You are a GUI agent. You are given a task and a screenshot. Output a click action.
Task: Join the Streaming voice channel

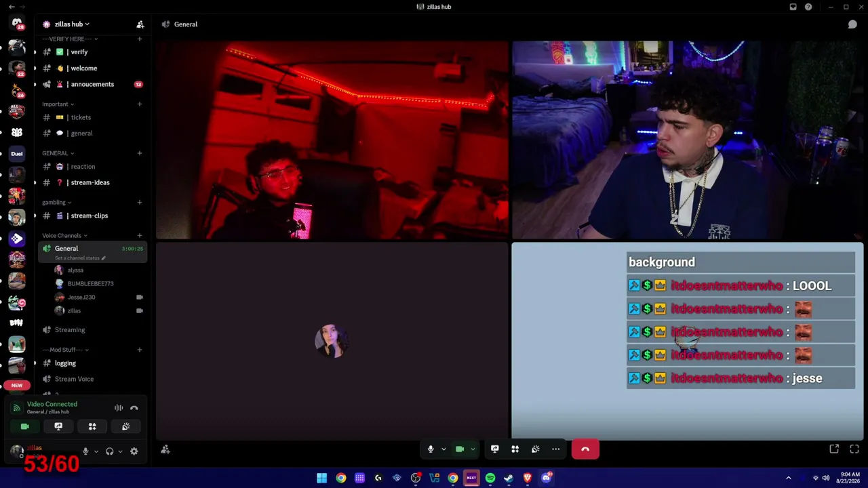tap(92, 330)
